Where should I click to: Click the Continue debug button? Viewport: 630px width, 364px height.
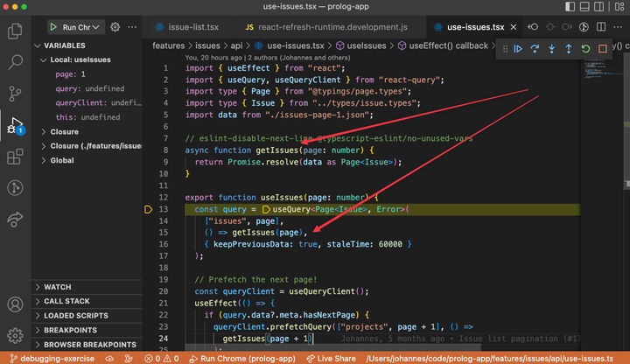[518, 49]
